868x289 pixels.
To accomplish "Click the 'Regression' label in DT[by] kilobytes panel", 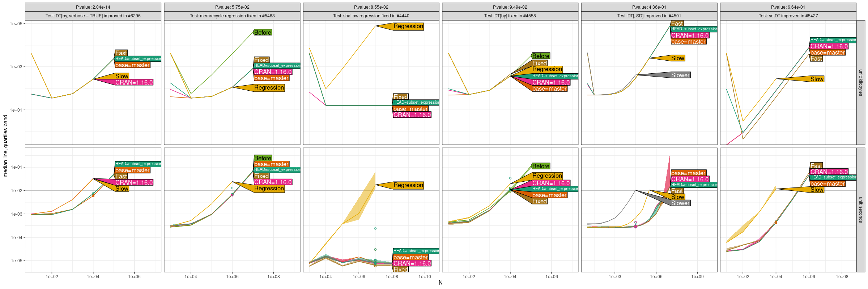I will 547,69.
